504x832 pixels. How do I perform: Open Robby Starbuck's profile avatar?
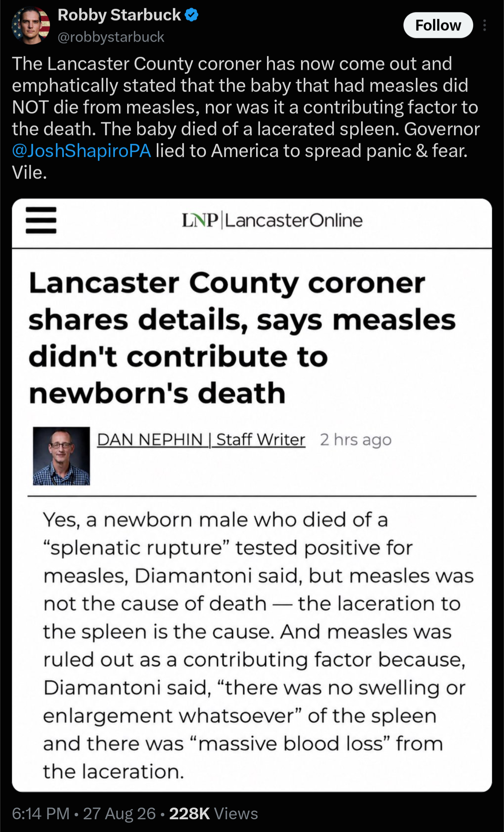click(31, 26)
